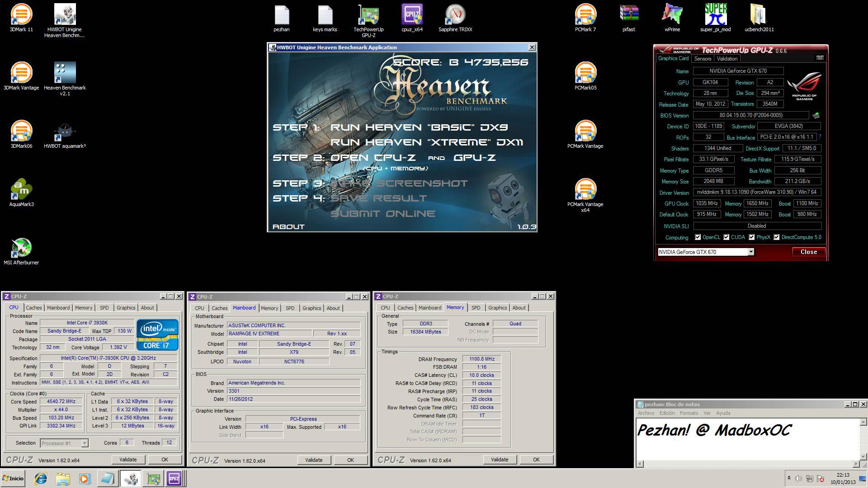The image size is (868, 488).
Task: Open Archivo menu in Bloc de notas
Action: [646, 413]
